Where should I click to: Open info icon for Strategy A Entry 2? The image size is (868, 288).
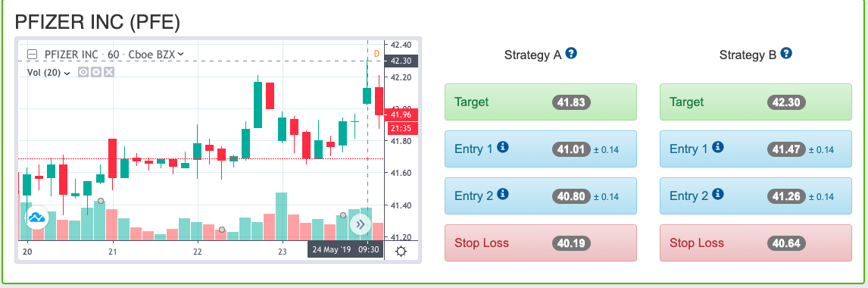click(503, 194)
